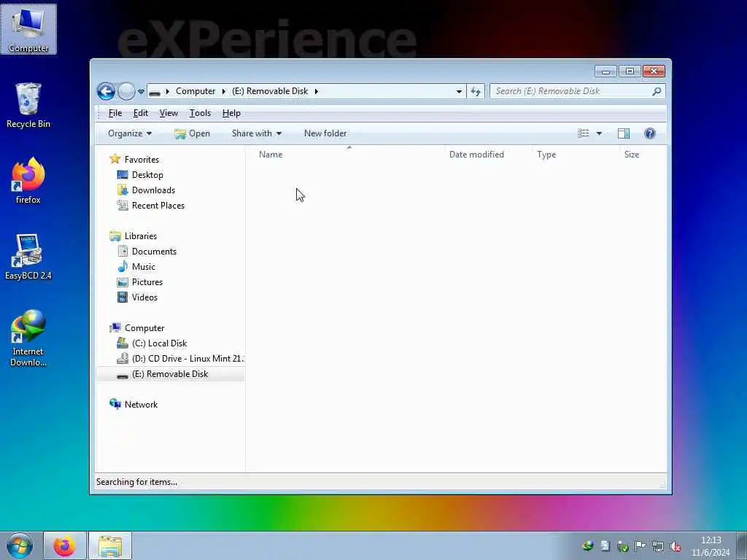Open the Share with dropdown
Screen dimensions: 747x560
(x=256, y=133)
